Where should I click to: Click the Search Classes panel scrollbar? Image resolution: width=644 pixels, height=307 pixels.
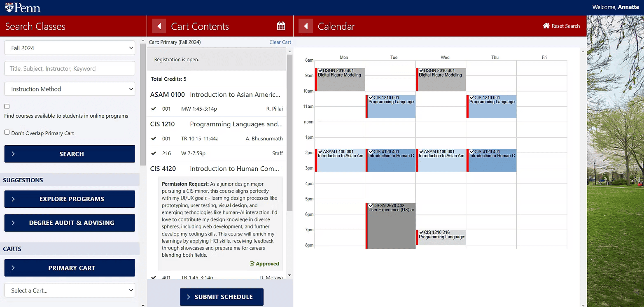(143, 105)
